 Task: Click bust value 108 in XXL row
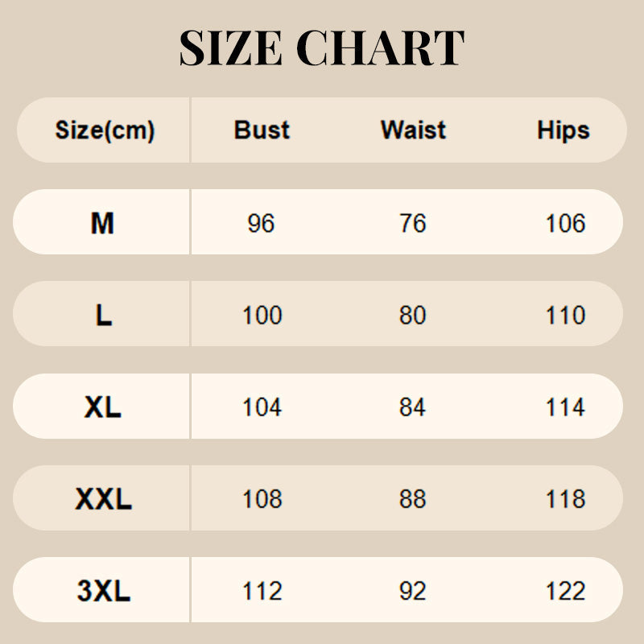click(262, 499)
